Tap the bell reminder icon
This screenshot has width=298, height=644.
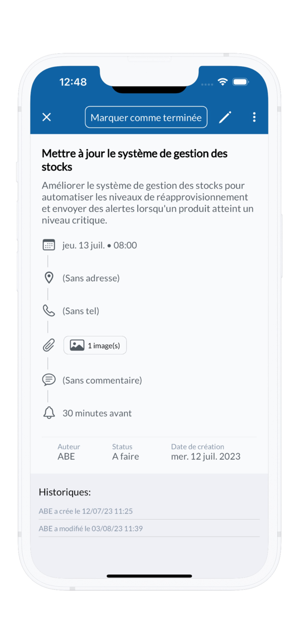[x=49, y=413]
